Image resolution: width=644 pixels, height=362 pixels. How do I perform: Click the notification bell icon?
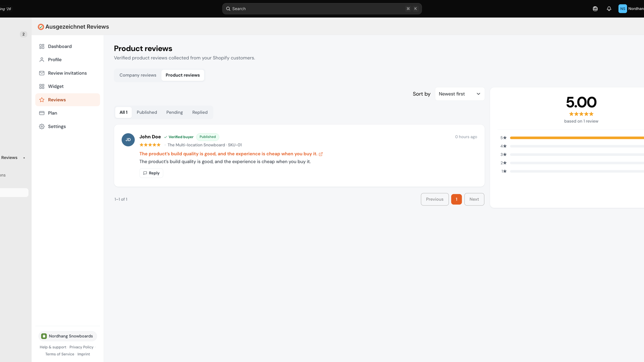609,9
